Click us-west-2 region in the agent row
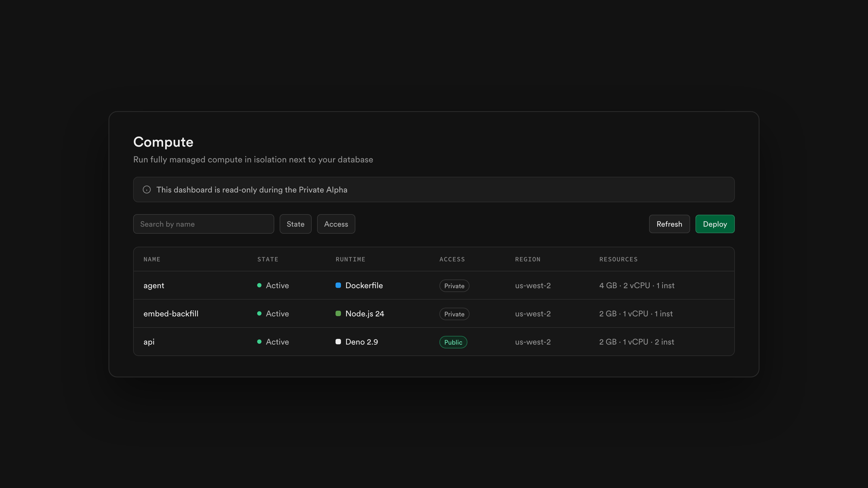 532,285
